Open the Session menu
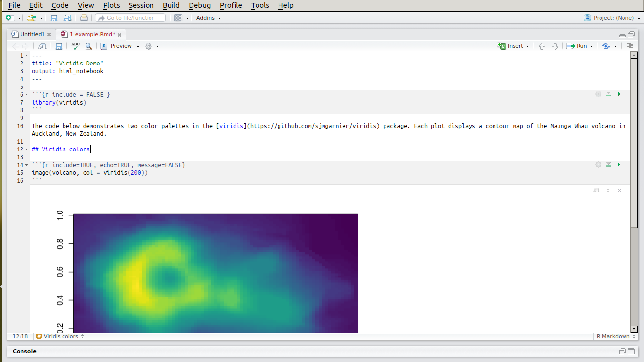This screenshot has width=644, height=362. 141,5
